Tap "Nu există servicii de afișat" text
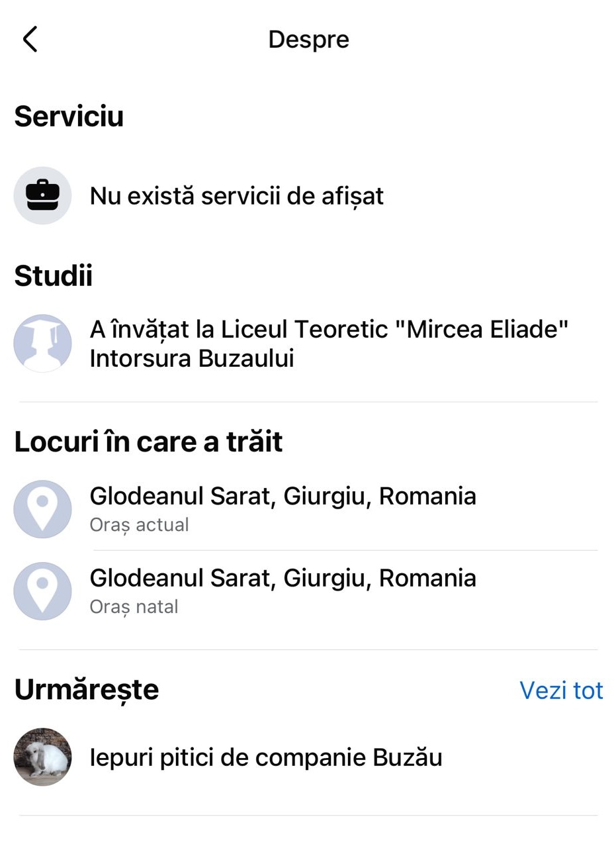 pos(236,196)
